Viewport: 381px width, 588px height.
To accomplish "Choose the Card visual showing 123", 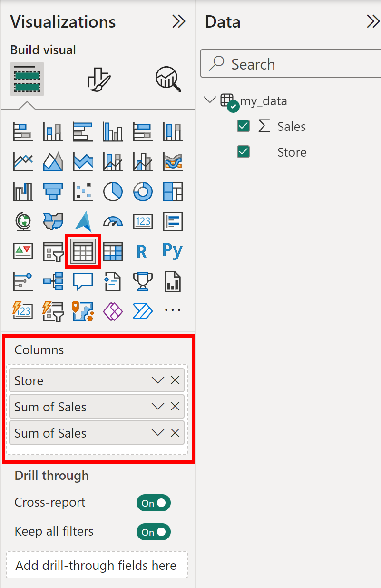I will (x=143, y=221).
